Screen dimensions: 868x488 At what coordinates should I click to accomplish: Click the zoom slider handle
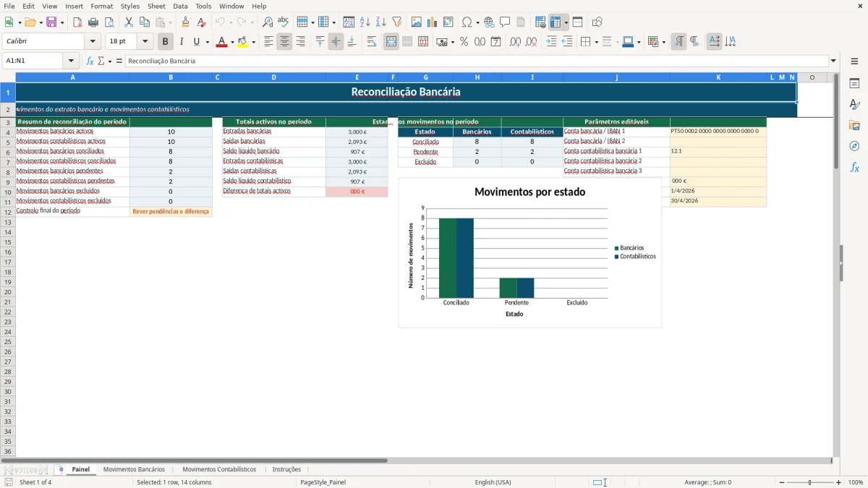point(809,482)
